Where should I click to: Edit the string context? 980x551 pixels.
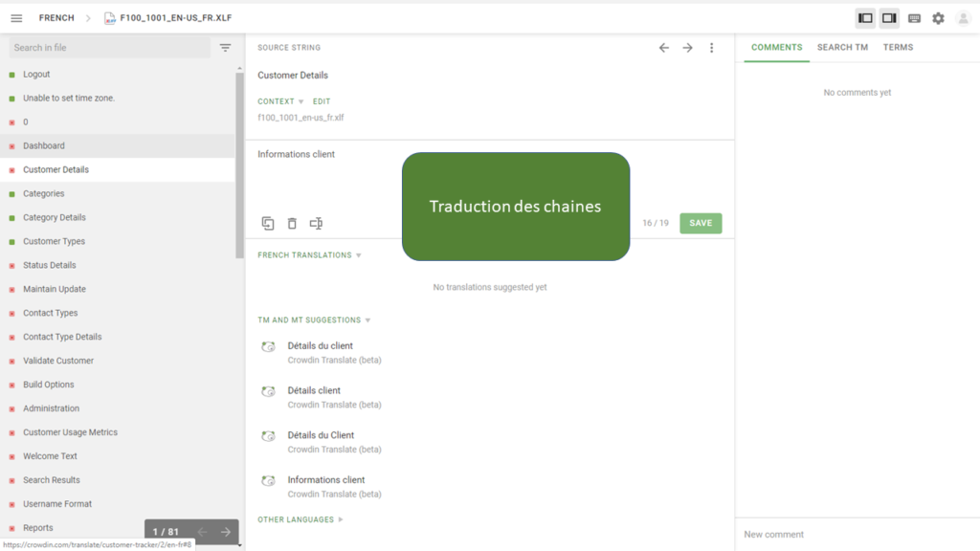coord(322,101)
